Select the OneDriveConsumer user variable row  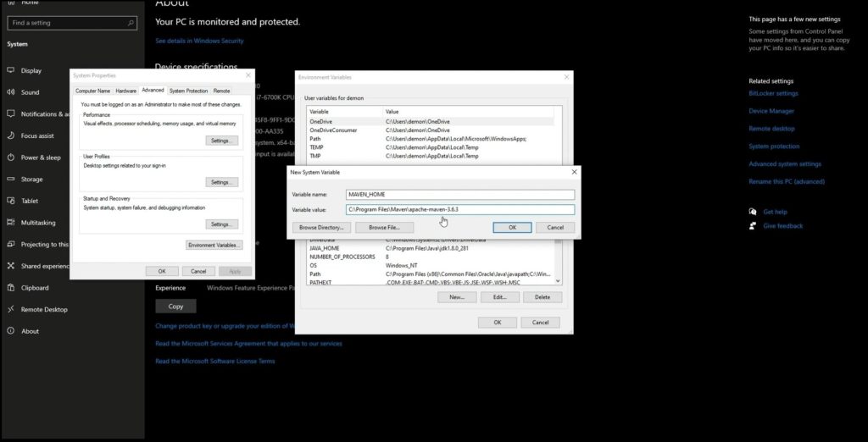pos(430,130)
